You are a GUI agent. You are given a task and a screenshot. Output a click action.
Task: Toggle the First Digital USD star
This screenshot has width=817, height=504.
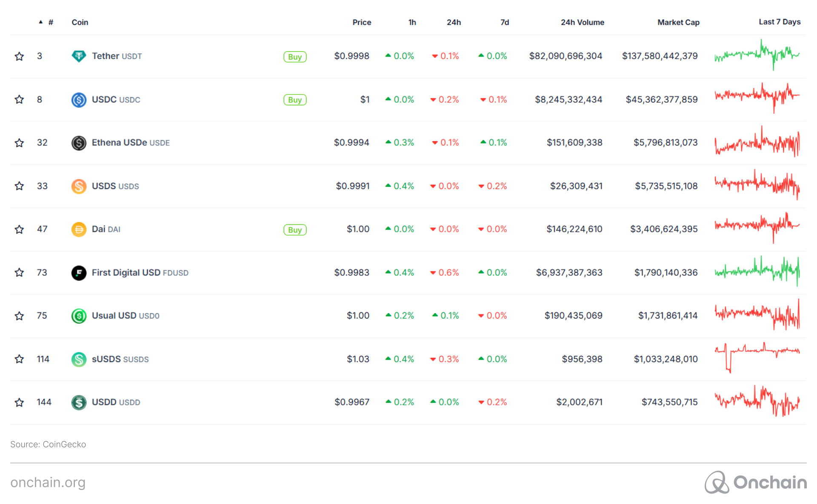(19, 273)
